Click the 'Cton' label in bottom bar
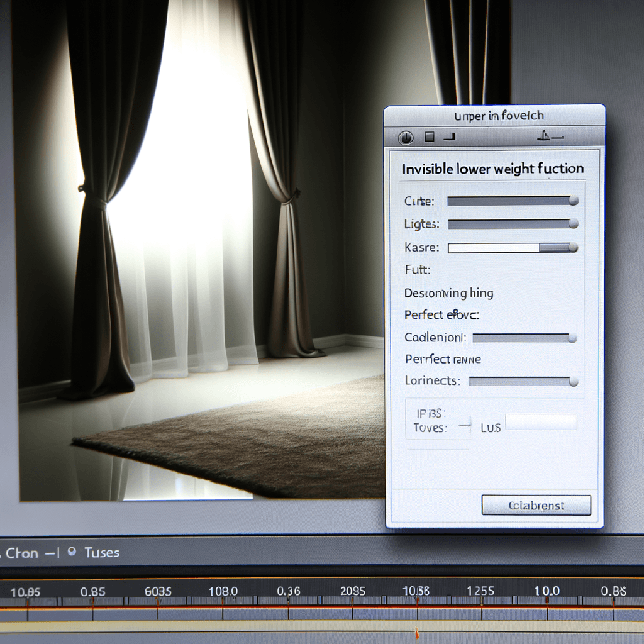 [x=22, y=553]
